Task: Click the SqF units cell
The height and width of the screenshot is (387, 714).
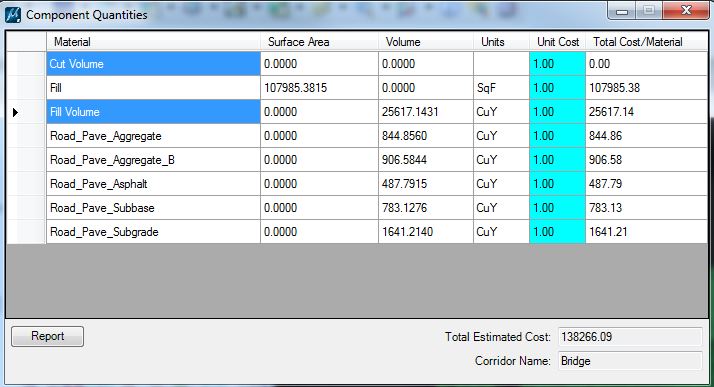Action: (x=501, y=88)
